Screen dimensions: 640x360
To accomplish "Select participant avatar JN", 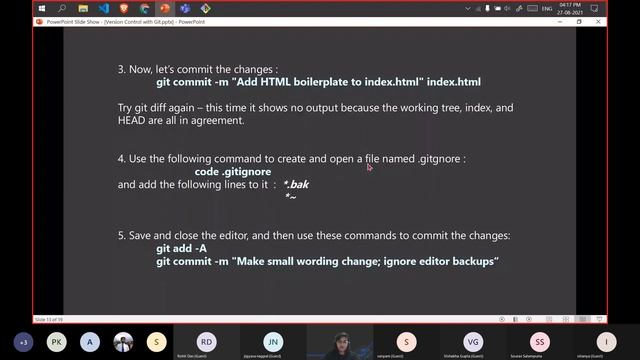I will pyautogui.click(x=273, y=342).
